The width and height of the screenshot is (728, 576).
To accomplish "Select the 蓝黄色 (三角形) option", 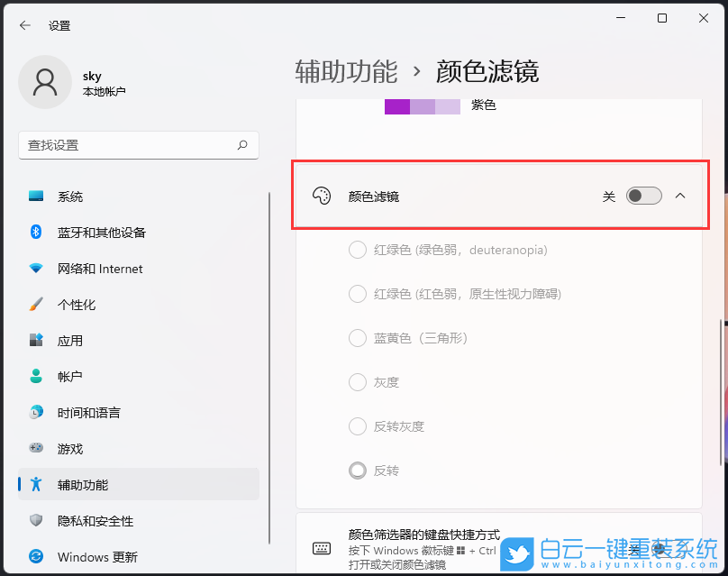I will (x=357, y=338).
